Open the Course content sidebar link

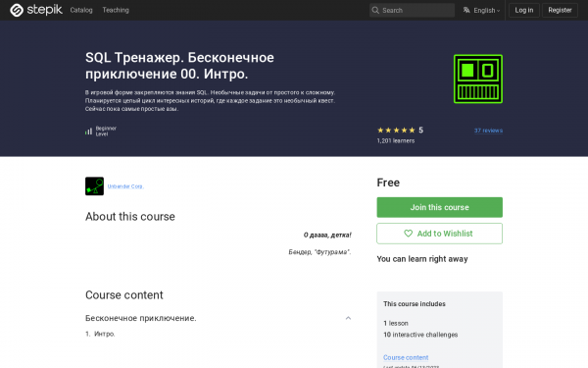[406, 357]
